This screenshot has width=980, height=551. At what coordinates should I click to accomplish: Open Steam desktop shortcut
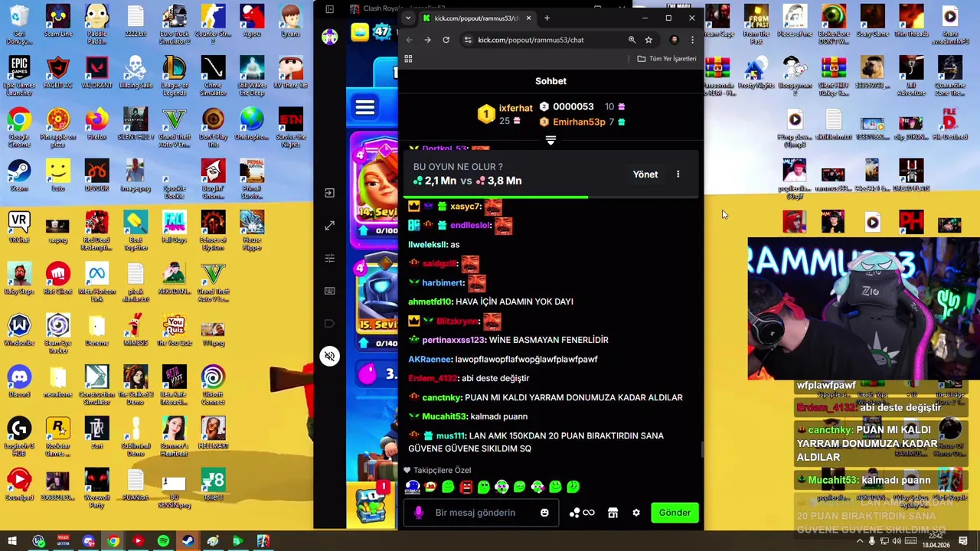tap(19, 176)
